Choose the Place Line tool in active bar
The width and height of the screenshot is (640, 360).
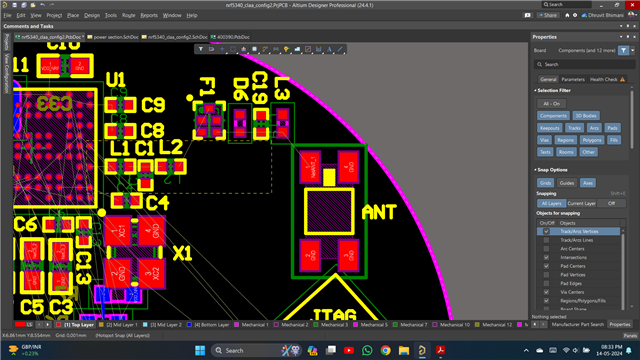[x=340, y=49]
